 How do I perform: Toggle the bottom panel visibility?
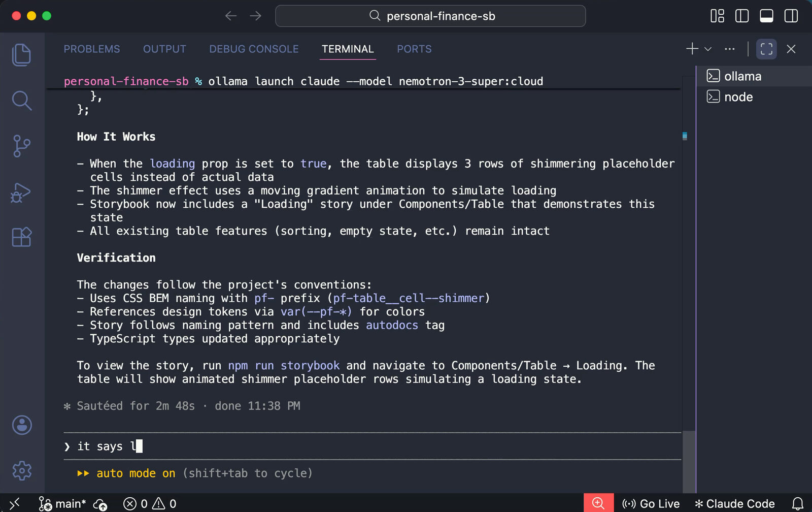(x=766, y=16)
